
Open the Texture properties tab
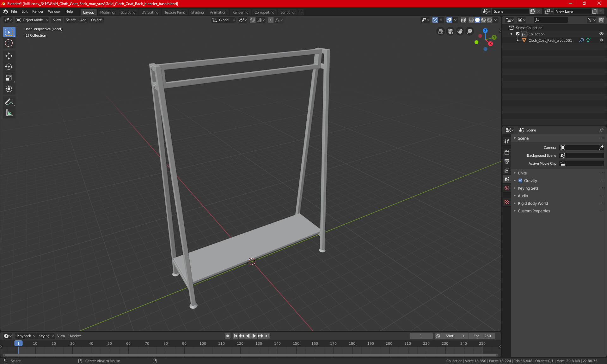click(x=507, y=202)
